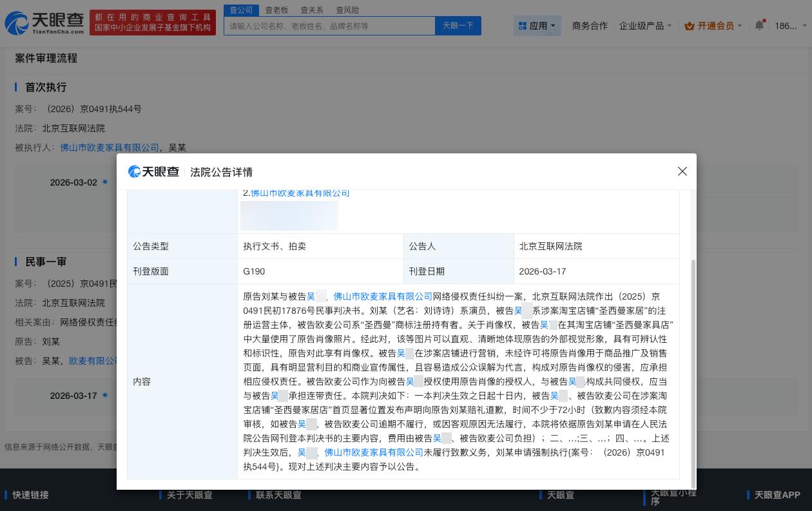Expand the 应用 dropdown arrow

tap(552, 26)
